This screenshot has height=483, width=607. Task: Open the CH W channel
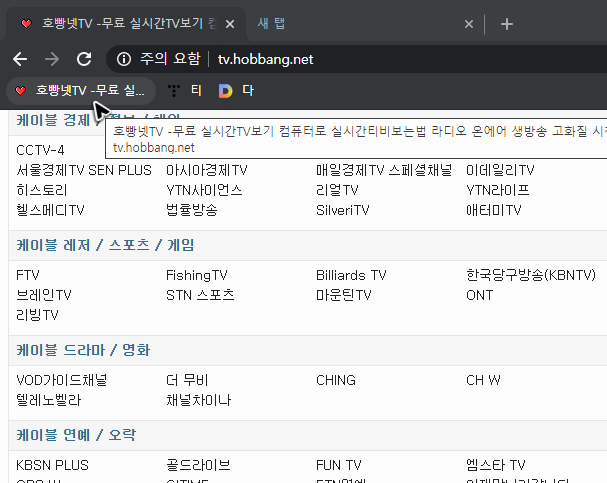pos(483,380)
